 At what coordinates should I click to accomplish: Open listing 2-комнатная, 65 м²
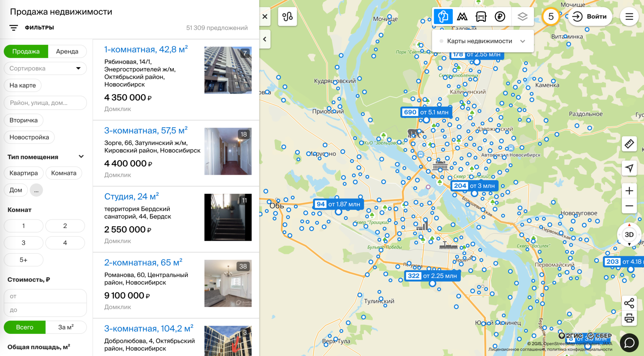[143, 262]
